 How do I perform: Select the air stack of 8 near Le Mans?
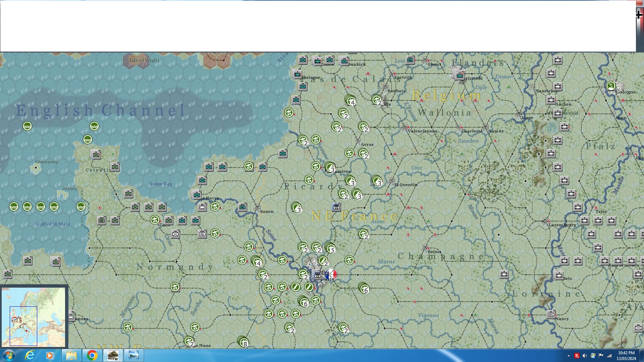243,342
